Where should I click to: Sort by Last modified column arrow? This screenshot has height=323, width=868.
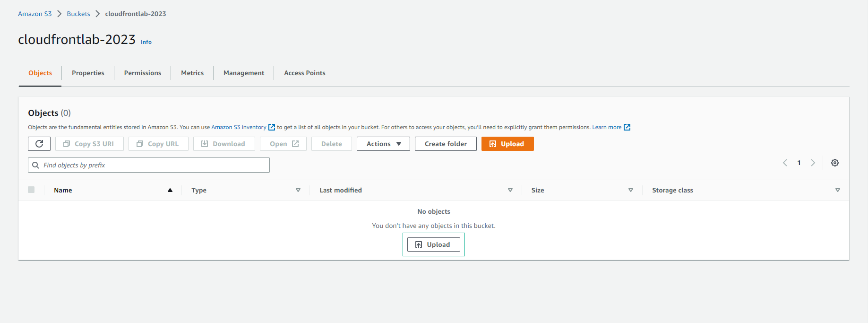click(x=510, y=190)
